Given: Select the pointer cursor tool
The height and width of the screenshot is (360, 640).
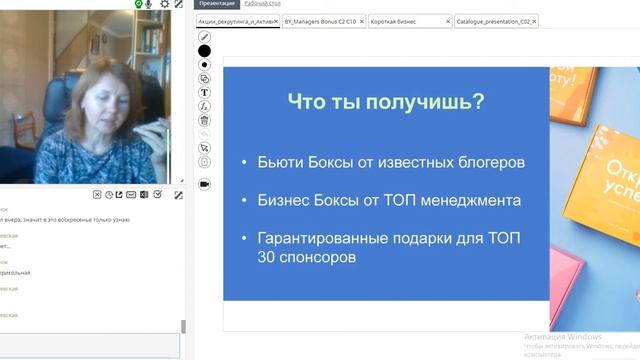Looking at the screenshot, I should pos(204,148).
